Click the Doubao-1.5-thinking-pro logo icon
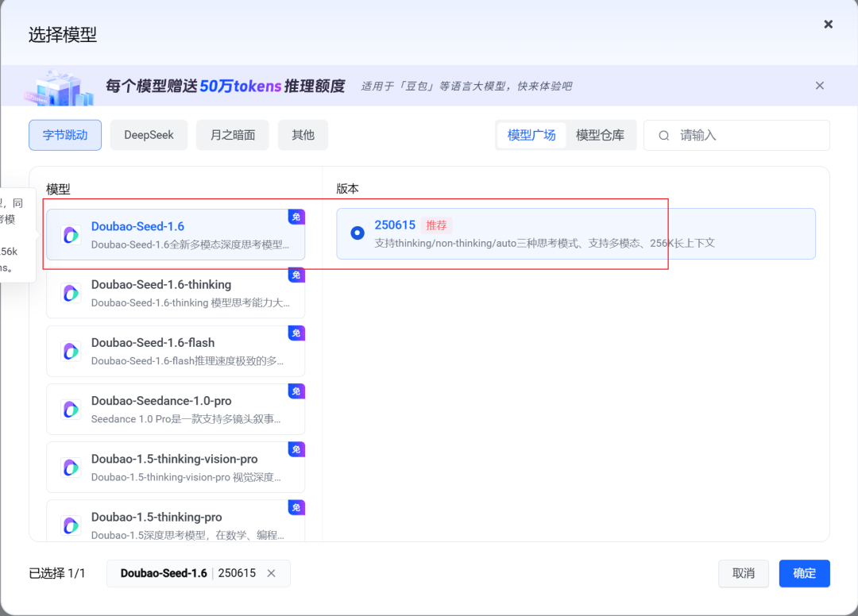The image size is (858, 616). coord(71,526)
